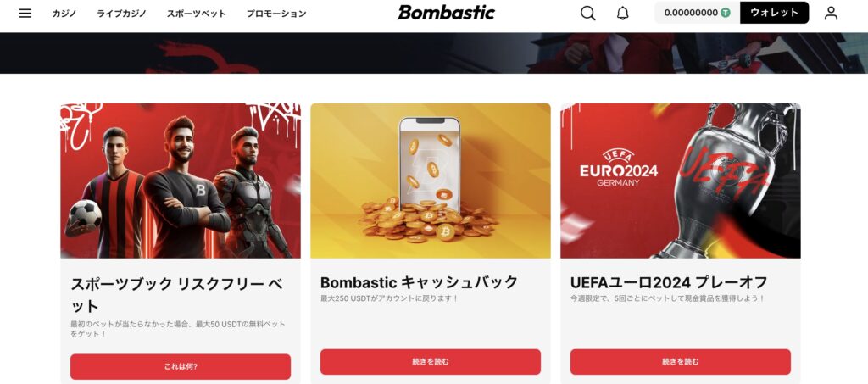Open the プロモーション menu item
The height and width of the screenshot is (384, 868).
tap(276, 14)
